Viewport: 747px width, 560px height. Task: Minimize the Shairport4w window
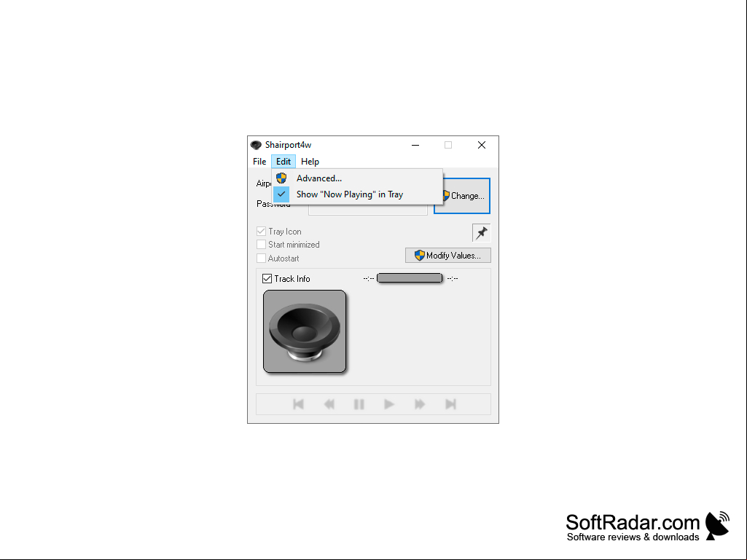pyautogui.click(x=415, y=145)
